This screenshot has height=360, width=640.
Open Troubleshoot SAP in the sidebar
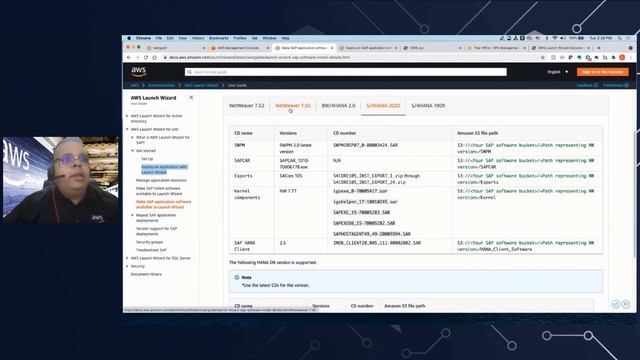[x=151, y=250]
